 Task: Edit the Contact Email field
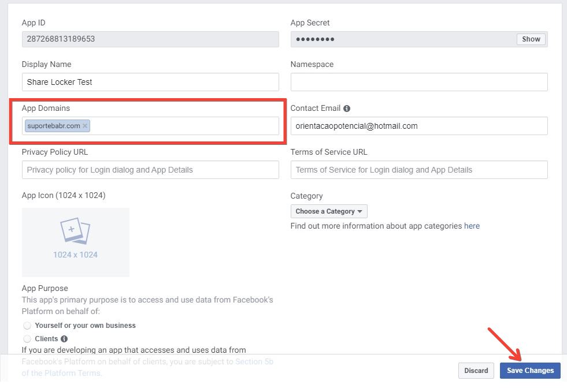(x=419, y=126)
